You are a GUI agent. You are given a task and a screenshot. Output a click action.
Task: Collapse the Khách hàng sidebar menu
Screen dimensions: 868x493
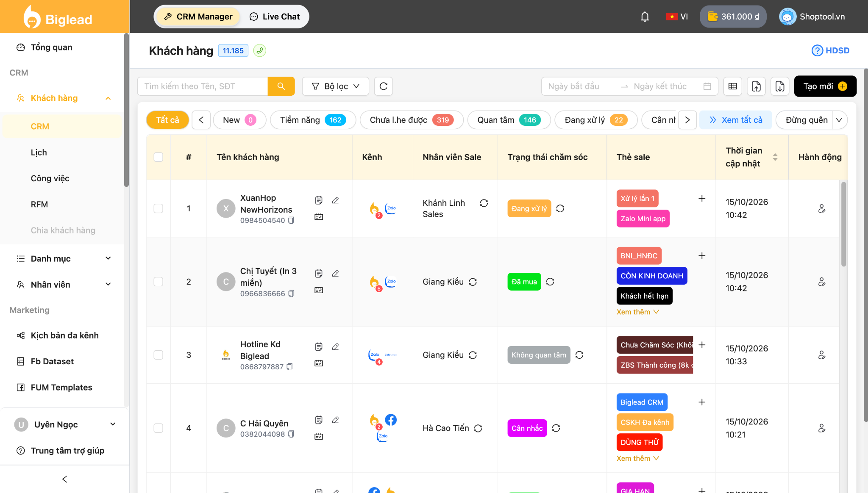[x=108, y=98]
